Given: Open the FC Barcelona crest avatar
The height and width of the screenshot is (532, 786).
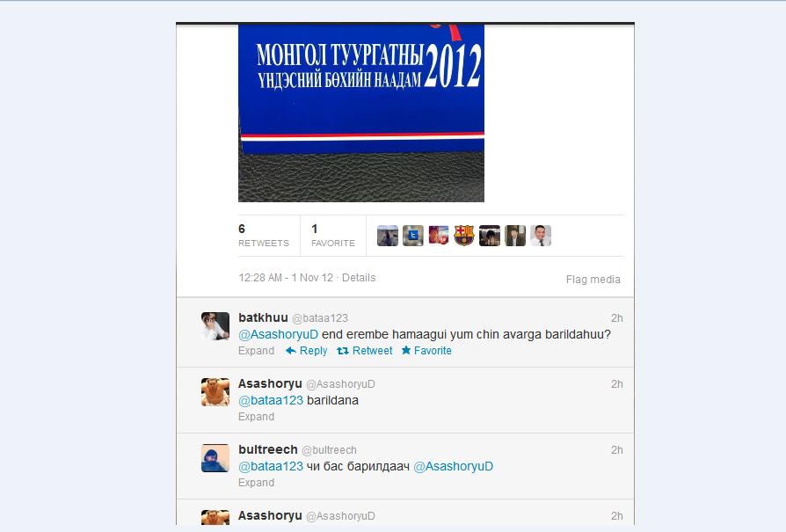Looking at the screenshot, I should (x=464, y=236).
